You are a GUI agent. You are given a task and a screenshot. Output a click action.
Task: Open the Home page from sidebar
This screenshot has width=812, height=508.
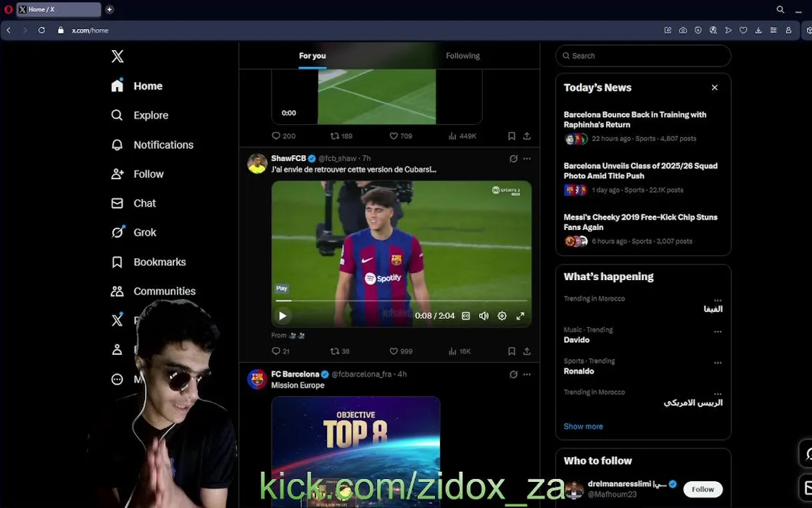[x=137, y=86]
